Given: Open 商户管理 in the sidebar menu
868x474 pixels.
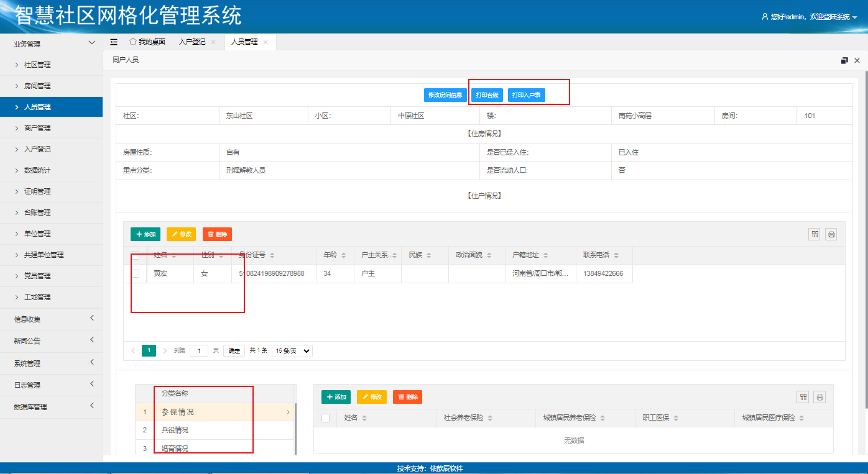Looking at the screenshot, I should pos(37,128).
